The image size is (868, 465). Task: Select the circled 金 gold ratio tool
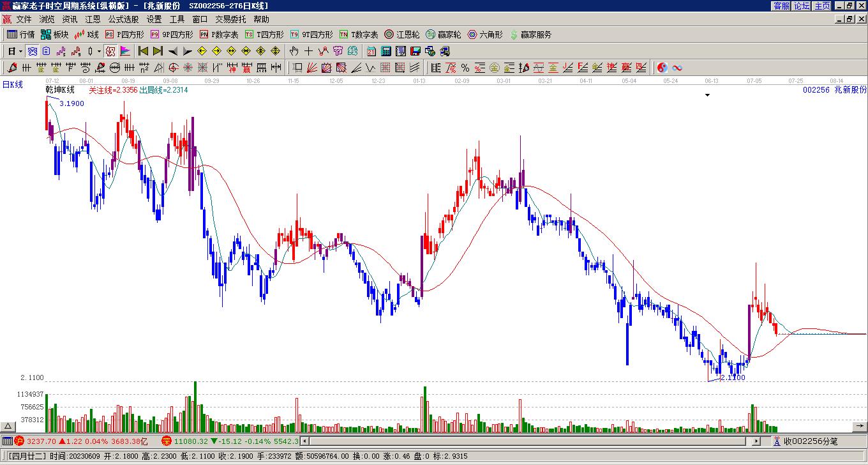click(x=495, y=68)
